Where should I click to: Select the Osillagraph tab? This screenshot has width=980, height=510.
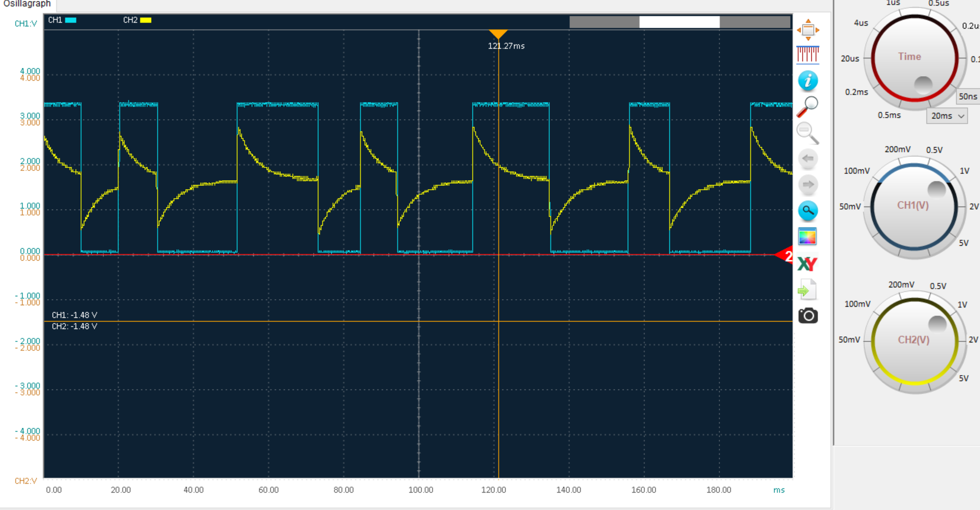click(x=27, y=4)
